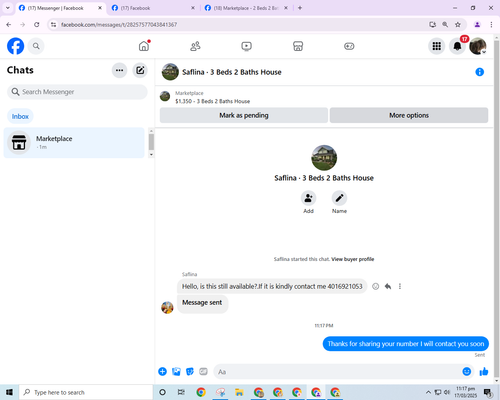Choose a sticker icon in composer
Screen dimensions: 500x400
coord(190,371)
